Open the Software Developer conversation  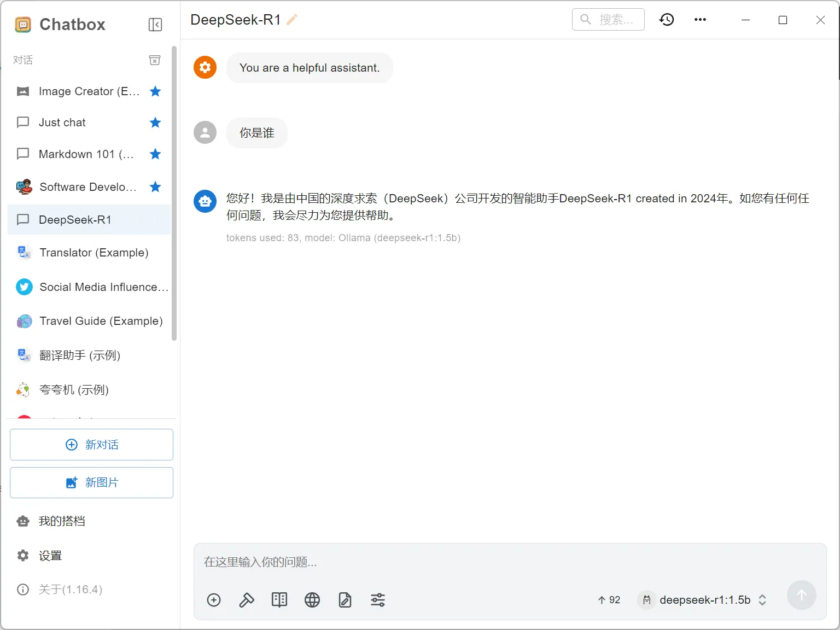coord(89,187)
